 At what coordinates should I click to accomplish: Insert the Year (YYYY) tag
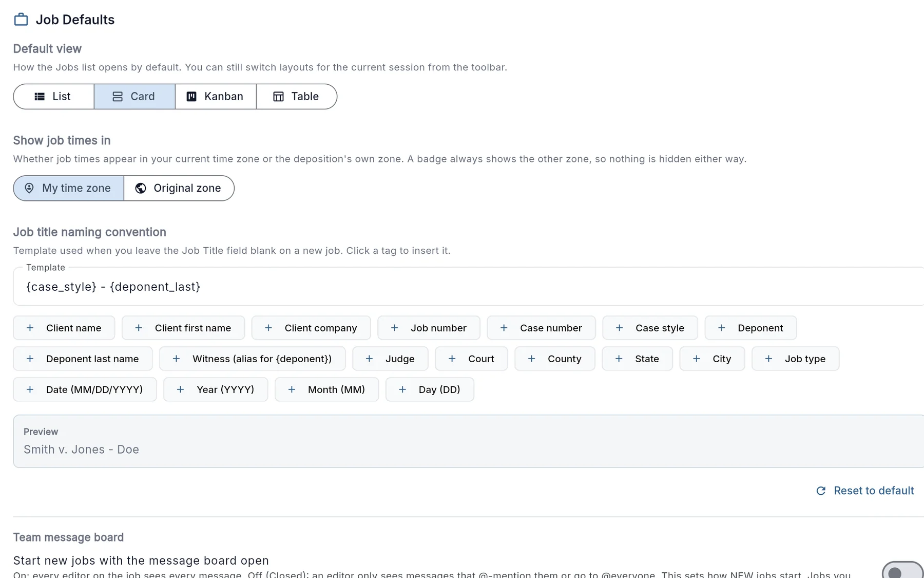tap(216, 389)
